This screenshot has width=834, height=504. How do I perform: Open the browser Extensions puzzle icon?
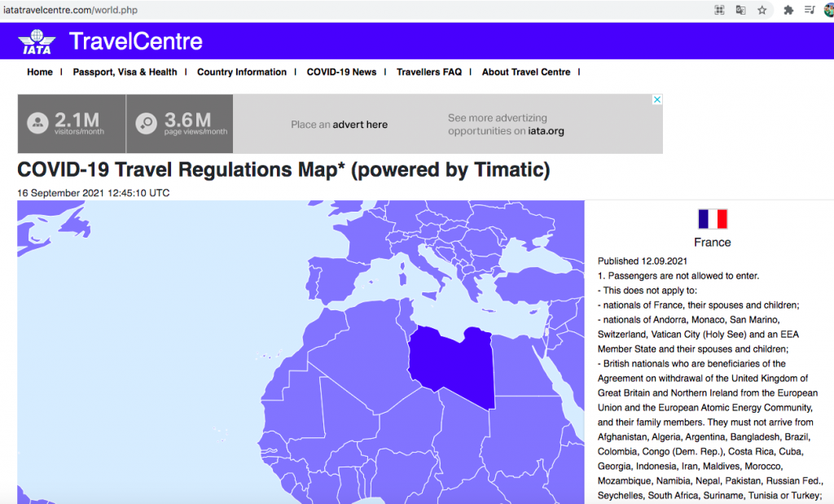pyautogui.click(x=788, y=10)
